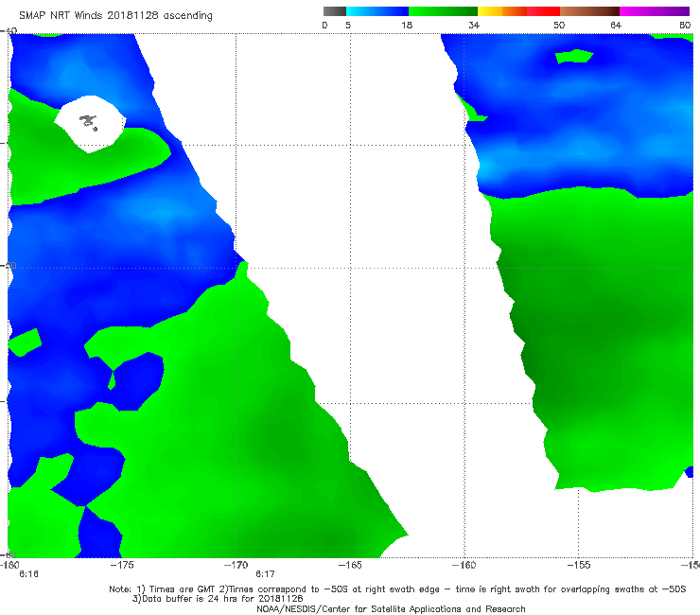The height and width of the screenshot is (615, 700).
Task: Click the latitude label '-40' at top left
Action: coord(9,31)
